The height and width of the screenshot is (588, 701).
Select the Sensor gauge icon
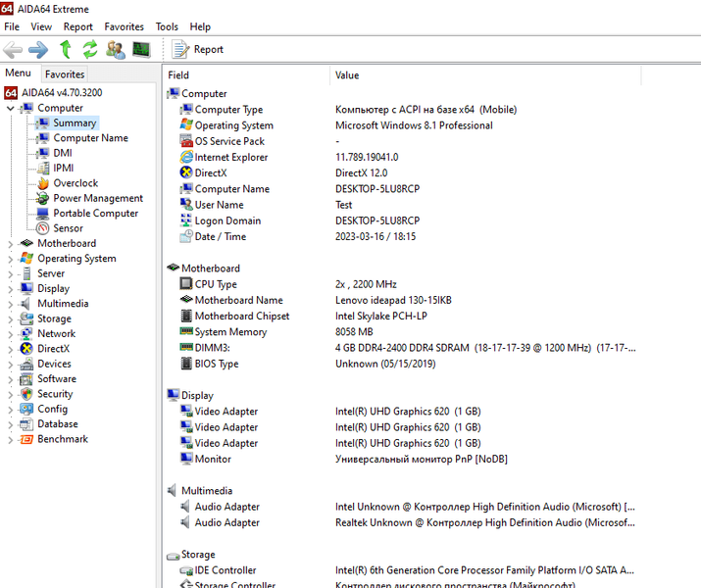43,228
